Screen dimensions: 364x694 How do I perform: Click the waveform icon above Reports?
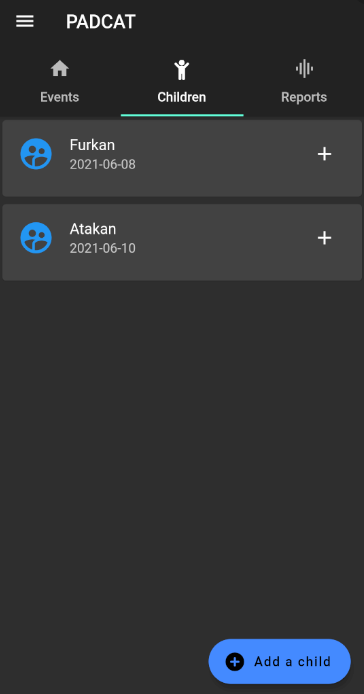click(304, 69)
